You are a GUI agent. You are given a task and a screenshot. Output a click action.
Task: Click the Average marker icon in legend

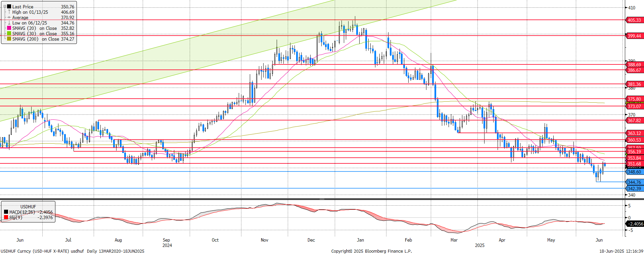point(9,17)
